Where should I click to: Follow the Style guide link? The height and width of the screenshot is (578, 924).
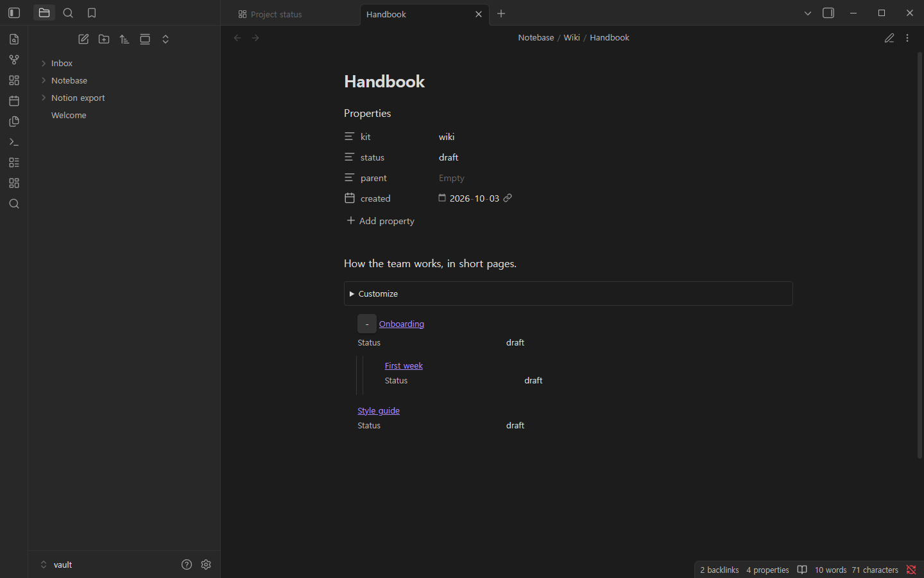coord(379,410)
